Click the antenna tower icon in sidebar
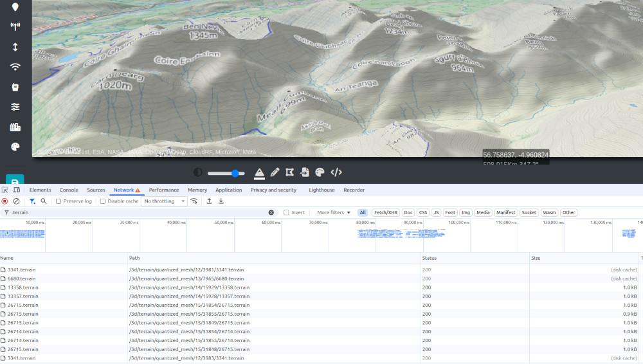This screenshot has width=643, height=364. (15, 26)
